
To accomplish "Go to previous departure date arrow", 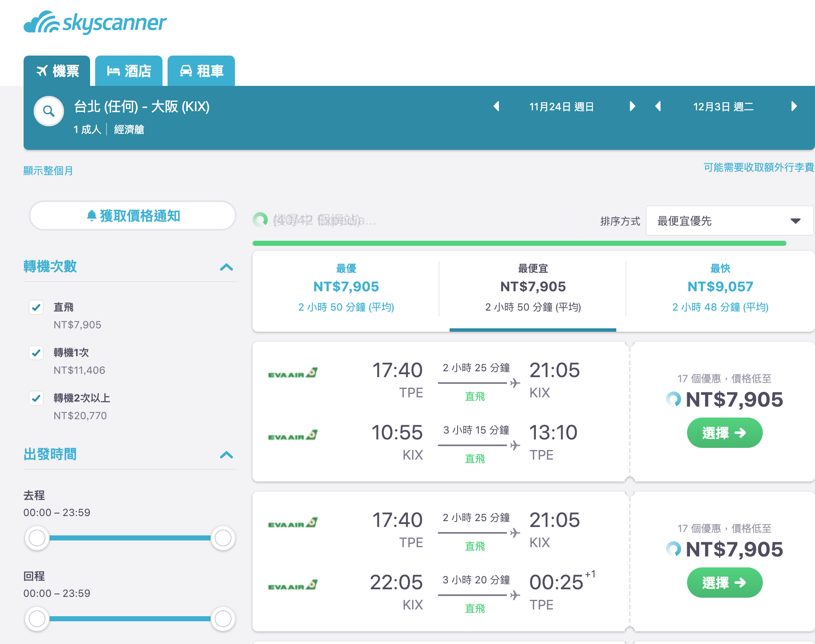I will pyautogui.click(x=497, y=106).
